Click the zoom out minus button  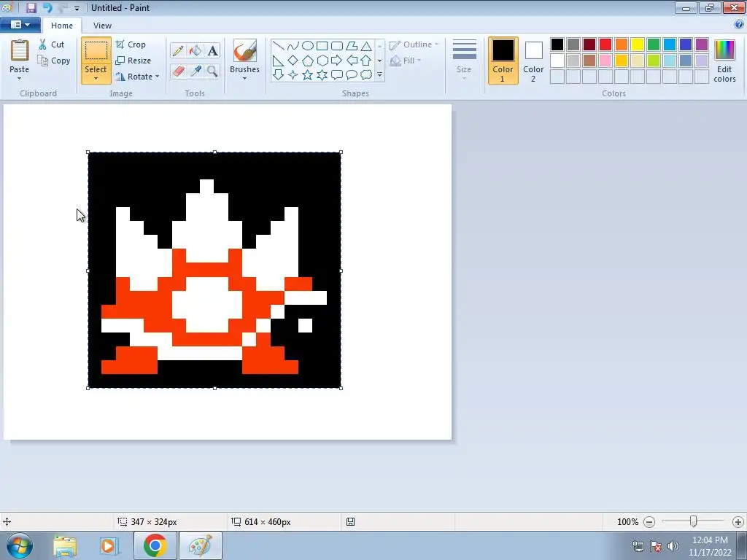coord(649,522)
